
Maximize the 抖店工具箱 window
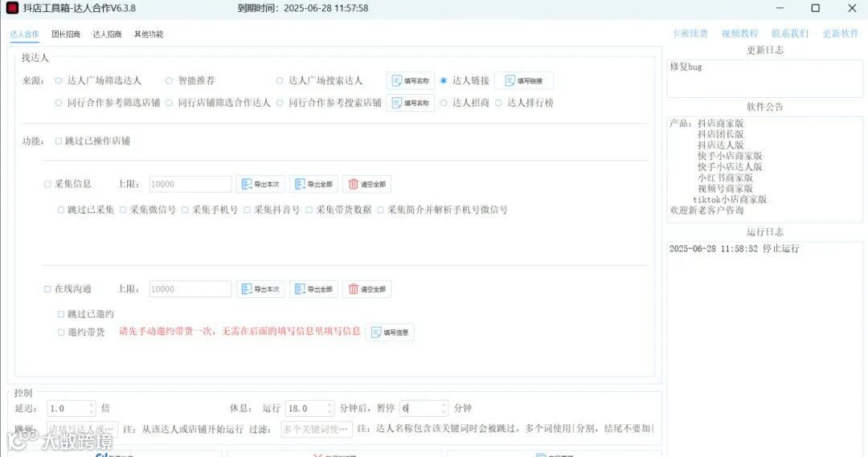(816, 8)
